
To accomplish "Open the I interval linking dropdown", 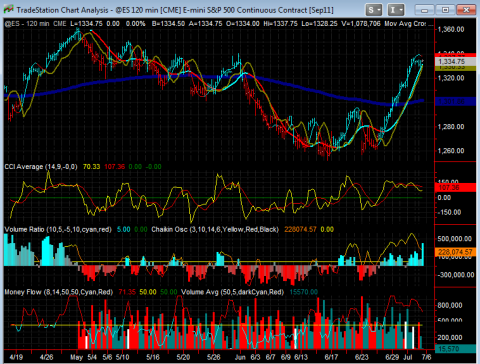I will pos(396,10).
